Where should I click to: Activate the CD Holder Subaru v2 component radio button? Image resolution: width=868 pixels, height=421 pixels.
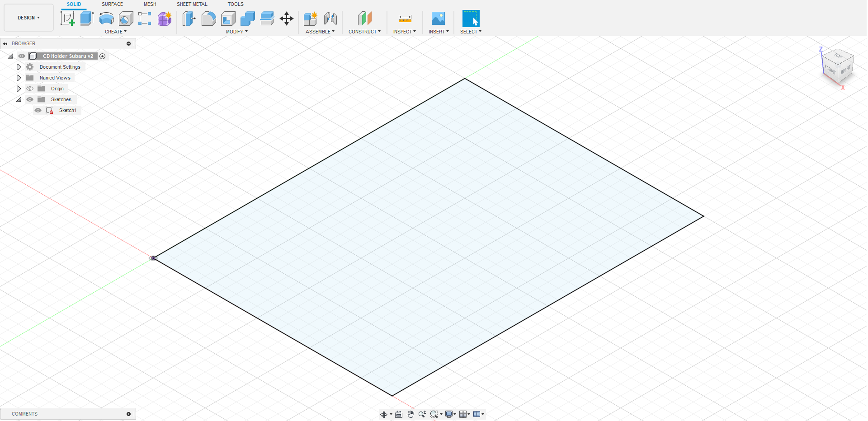click(x=103, y=56)
